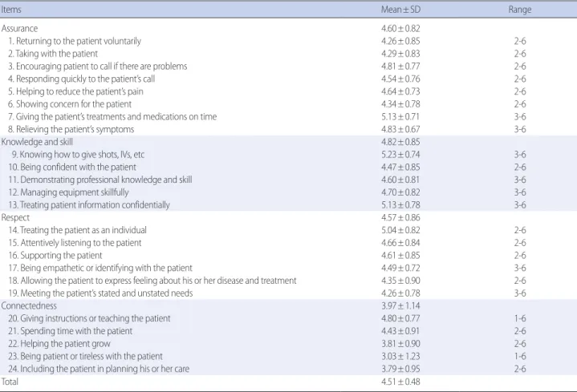Select '14. Treating the patient as an individual'
Screen dimensions: 577x392
pyautogui.click(x=77, y=230)
